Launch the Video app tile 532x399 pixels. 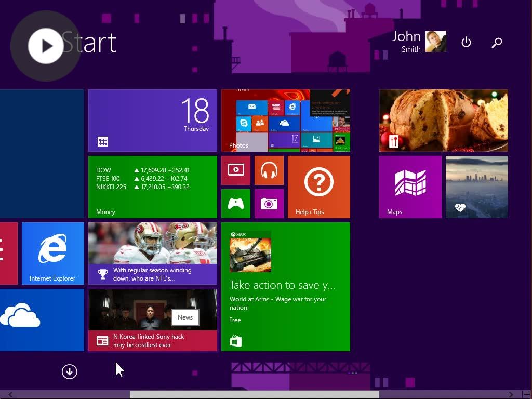236,170
